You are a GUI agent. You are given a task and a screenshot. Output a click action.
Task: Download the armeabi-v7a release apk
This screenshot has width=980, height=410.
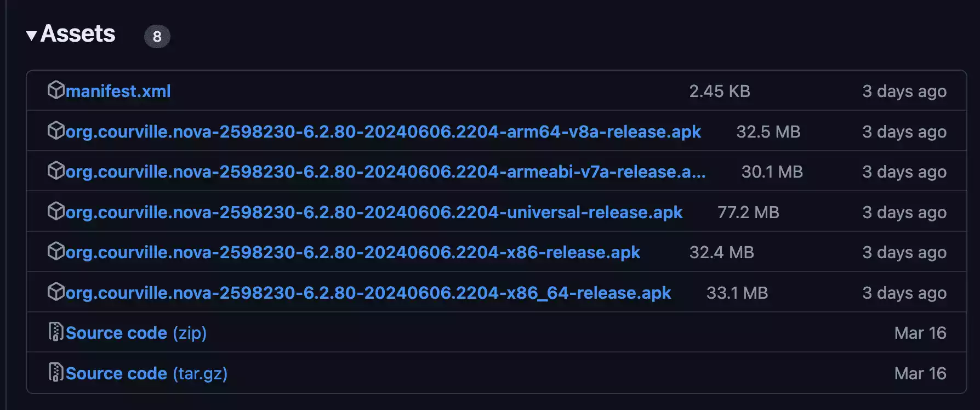point(385,172)
